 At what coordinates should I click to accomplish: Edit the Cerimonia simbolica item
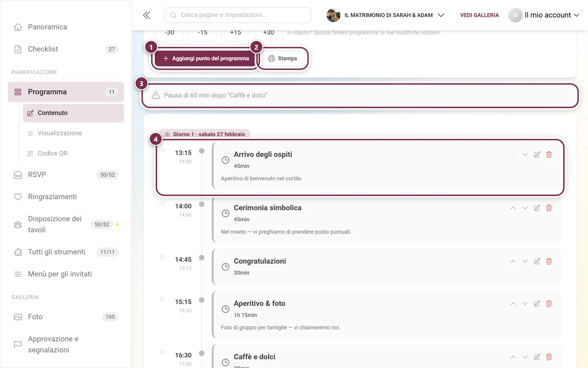click(x=537, y=208)
